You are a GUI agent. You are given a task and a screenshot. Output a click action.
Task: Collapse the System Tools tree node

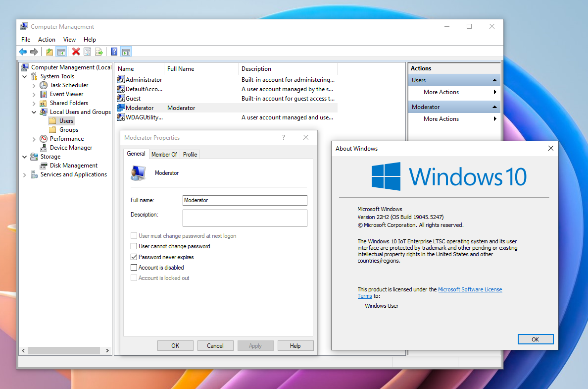point(25,76)
